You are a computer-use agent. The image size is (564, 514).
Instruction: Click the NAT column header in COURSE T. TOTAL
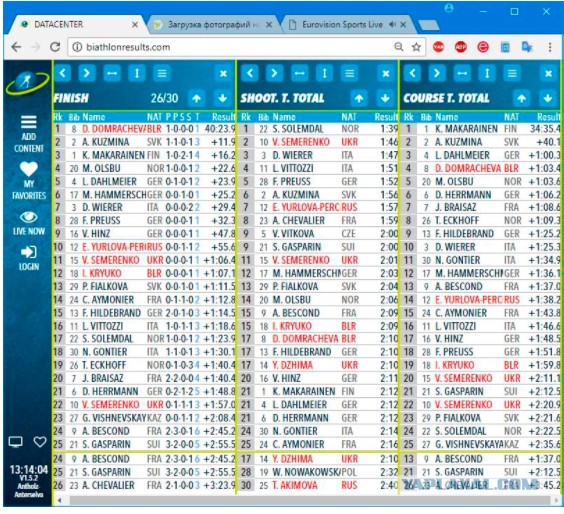pos(511,117)
